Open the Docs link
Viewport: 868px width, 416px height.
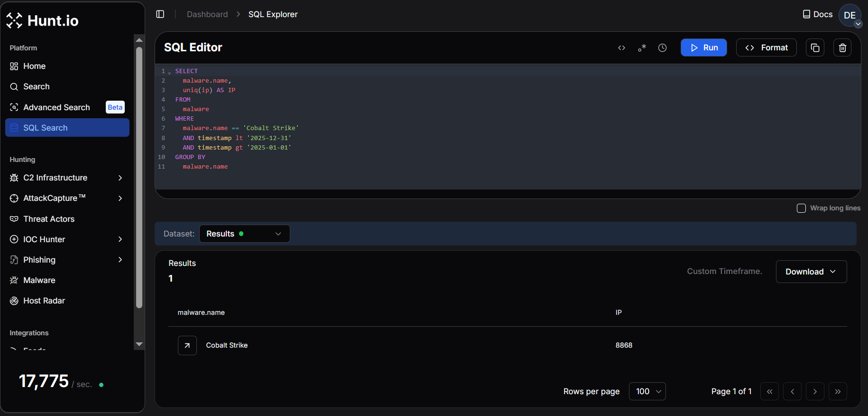point(817,14)
